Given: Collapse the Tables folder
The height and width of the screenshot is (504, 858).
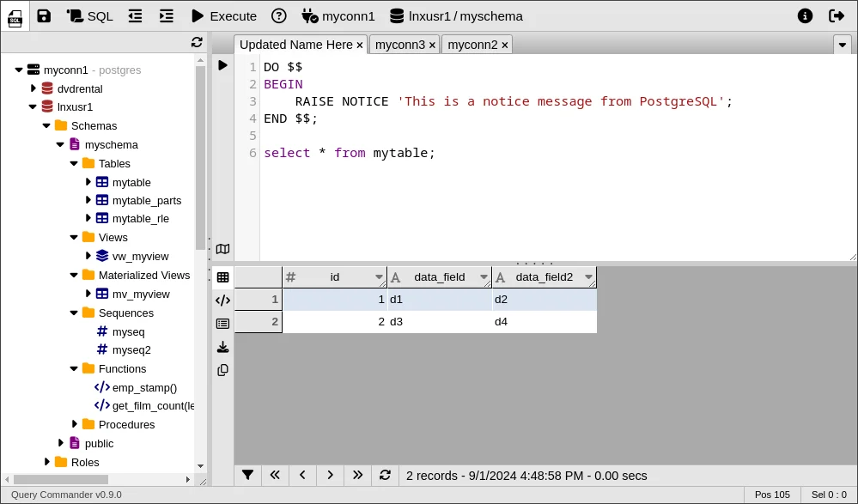Looking at the screenshot, I should 74,164.
